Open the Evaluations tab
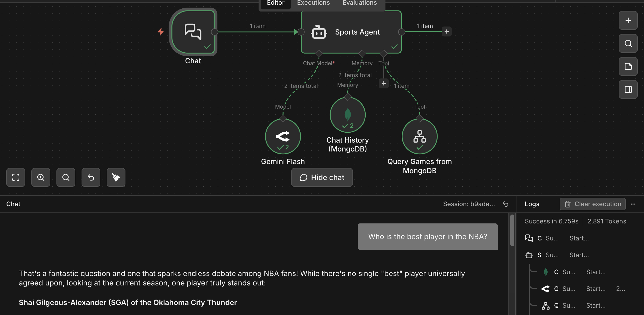The width and height of the screenshot is (644, 315). coord(359,3)
